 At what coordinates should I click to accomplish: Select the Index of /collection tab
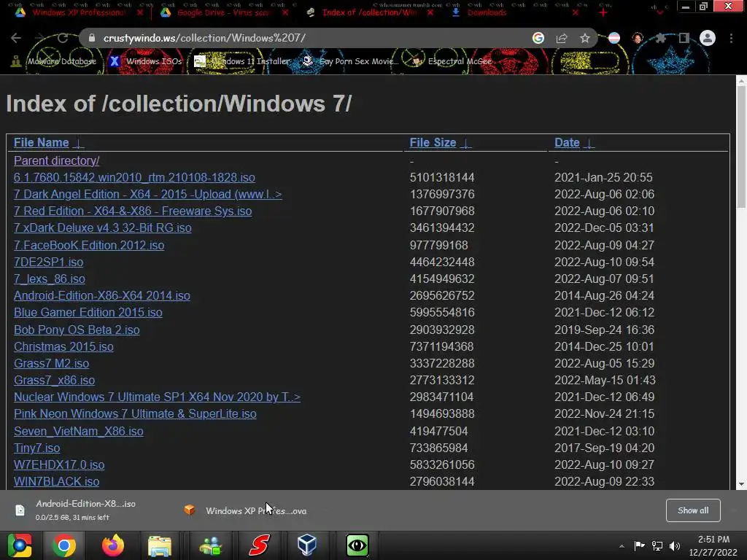click(x=369, y=12)
